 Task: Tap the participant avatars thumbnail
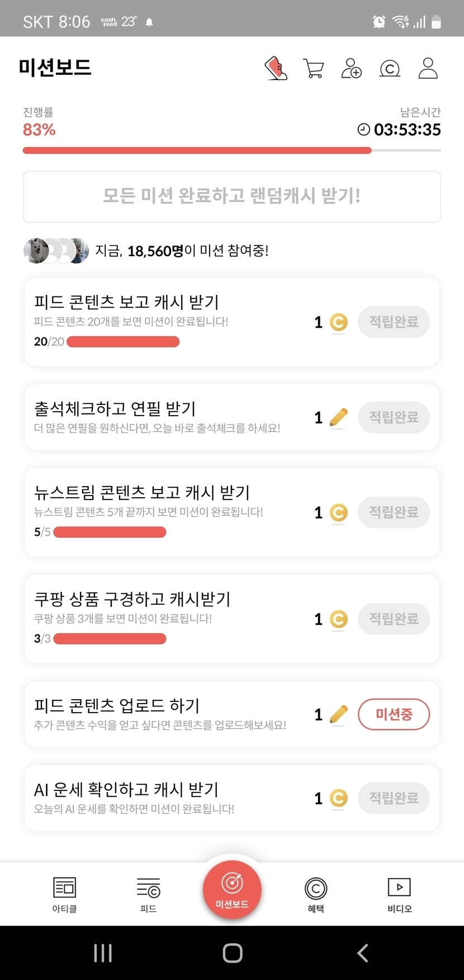click(56, 251)
